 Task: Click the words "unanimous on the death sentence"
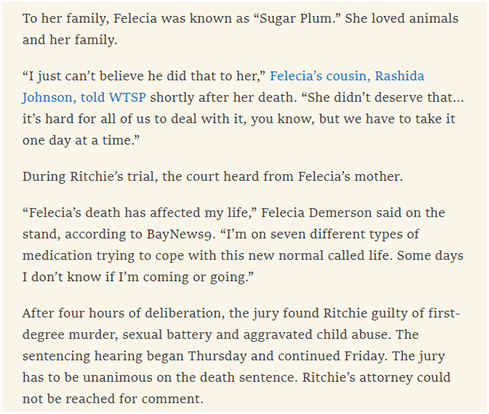(x=190, y=378)
